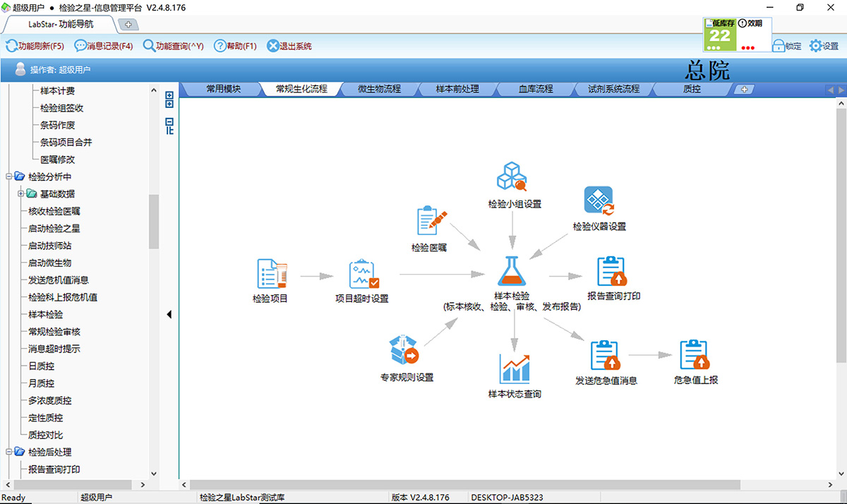This screenshot has height=504, width=847.
Task: Select 多浓度质控 in the tree
Action: [49, 400]
